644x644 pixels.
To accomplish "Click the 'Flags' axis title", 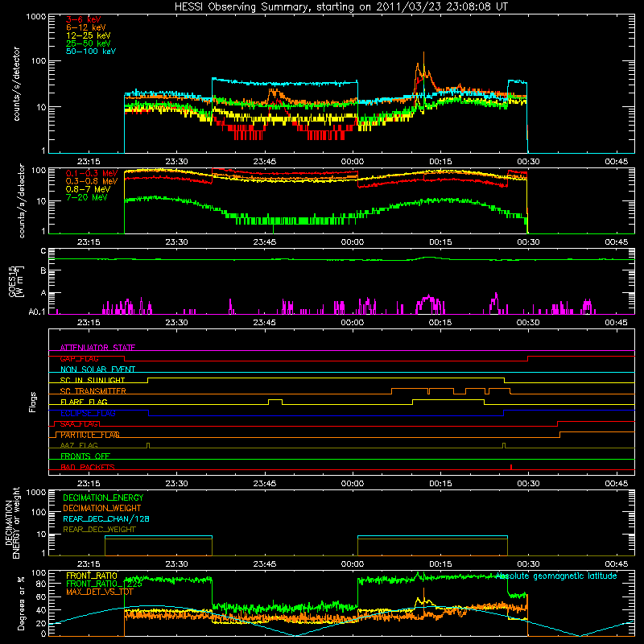I will click(33, 402).
